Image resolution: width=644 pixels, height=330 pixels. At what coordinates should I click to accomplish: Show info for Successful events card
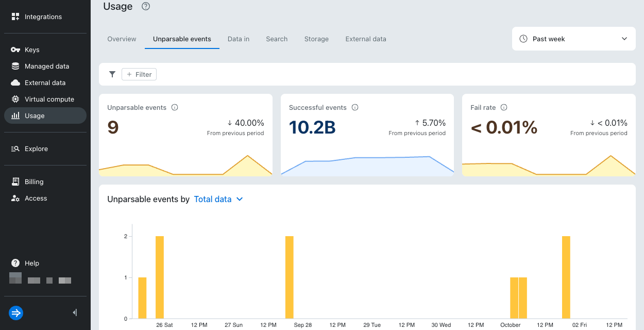(355, 108)
